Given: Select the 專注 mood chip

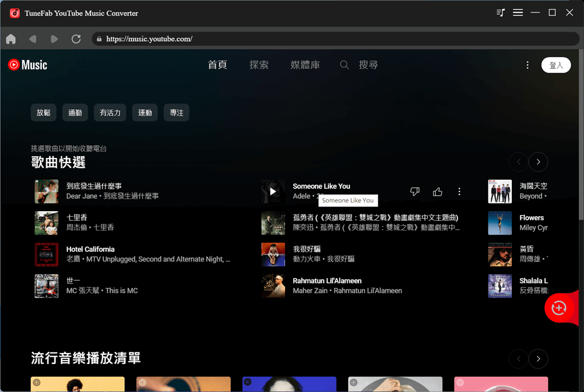Looking at the screenshot, I should pos(176,113).
